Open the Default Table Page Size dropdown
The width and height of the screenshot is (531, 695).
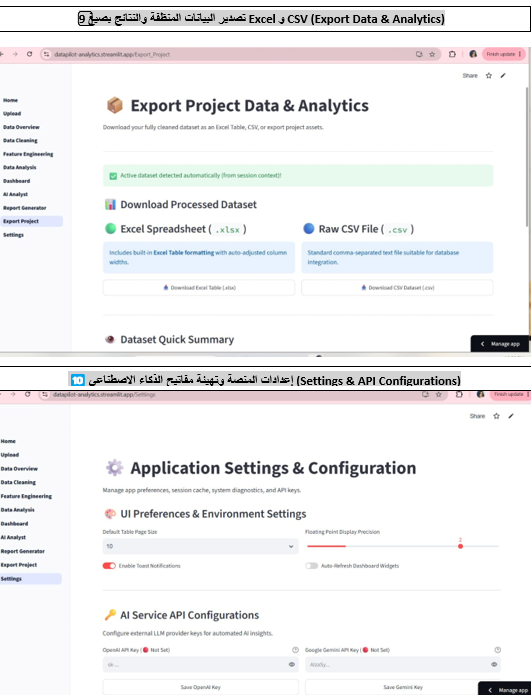[x=200, y=546]
